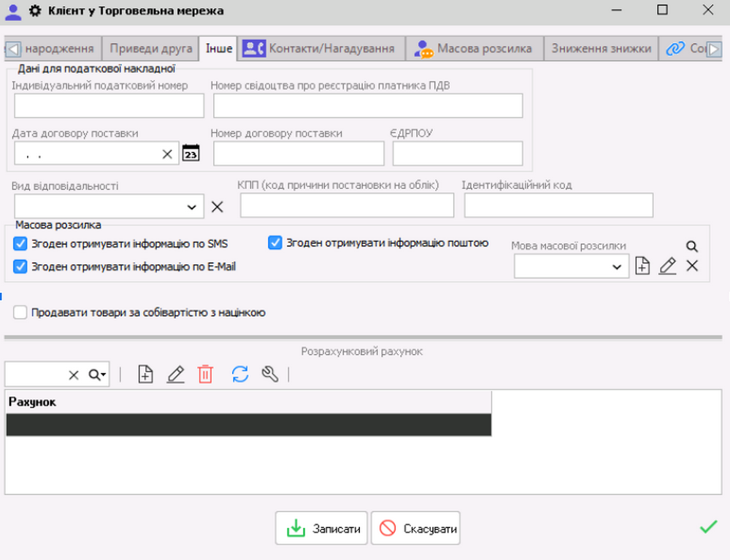
Task: Add a new bank account row
Action: point(146,375)
